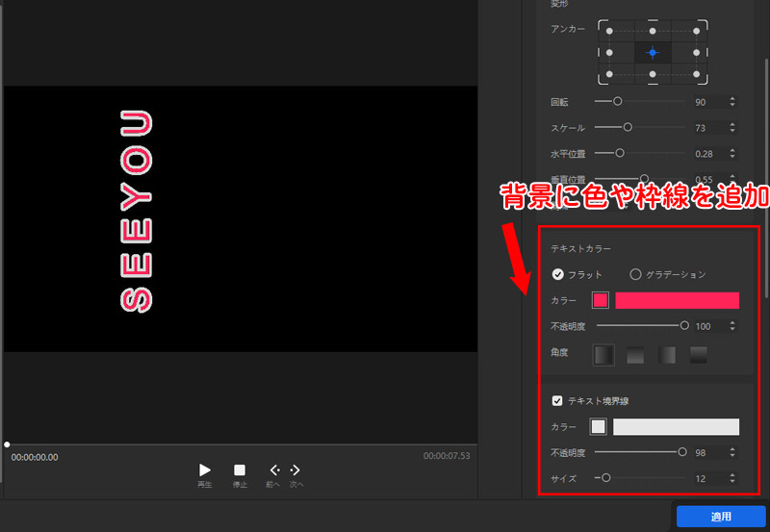770x532 pixels.
Task: Select the top-right anchor point
Action: click(x=696, y=31)
